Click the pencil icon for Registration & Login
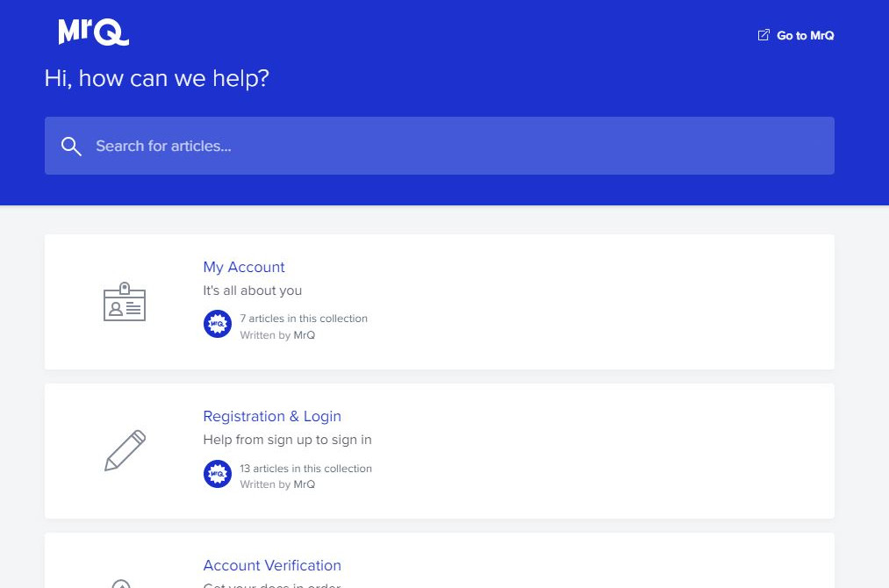Image resolution: width=889 pixels, height=588 pixels. coord(125,450)
